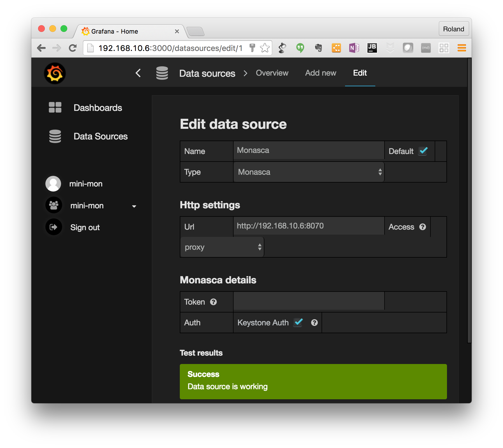Click the mini-mon user avatar icon
Image resolution: width=503 pixels, height=448 pixels.
(53, 184)
